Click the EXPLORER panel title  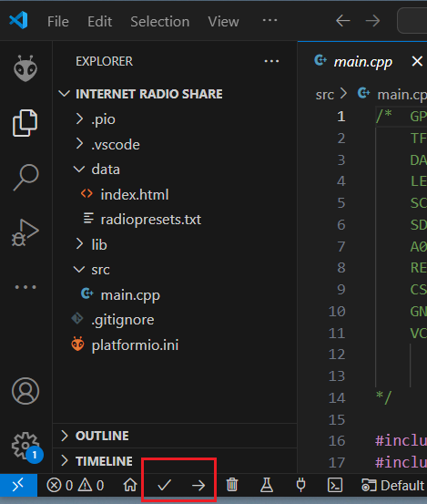[104, 61]
